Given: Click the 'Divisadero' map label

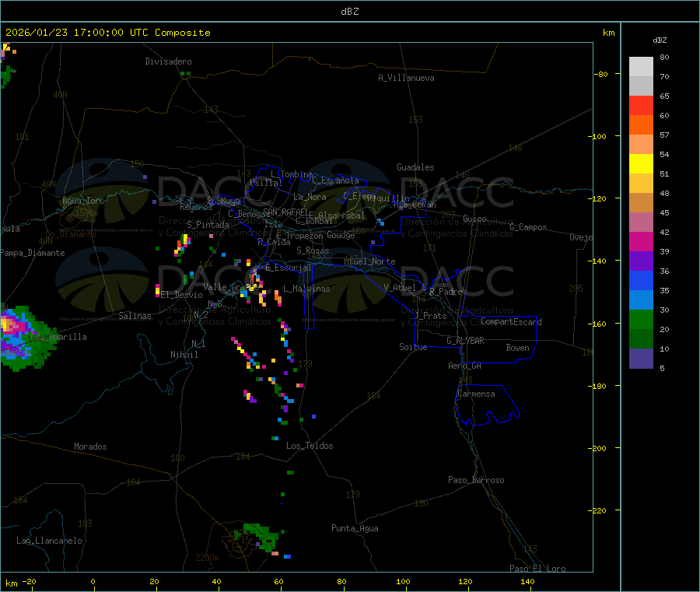Looking at the screenshot, I should 168,61.
